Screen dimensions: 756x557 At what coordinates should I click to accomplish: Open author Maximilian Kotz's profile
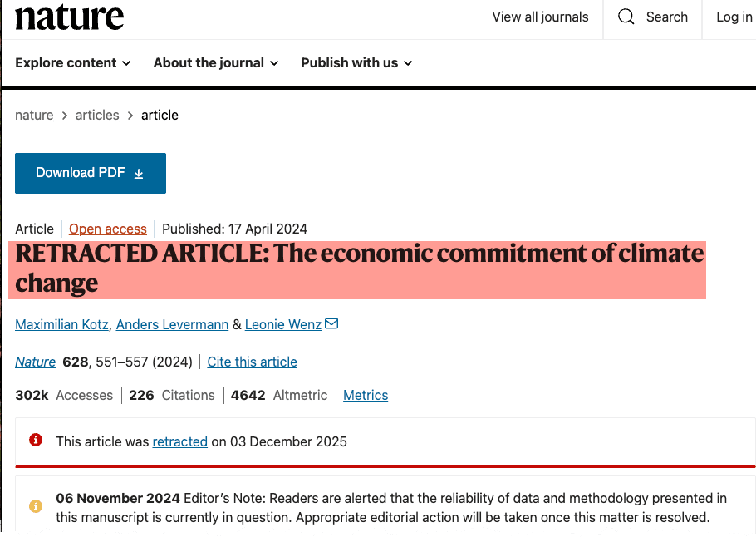61,325
